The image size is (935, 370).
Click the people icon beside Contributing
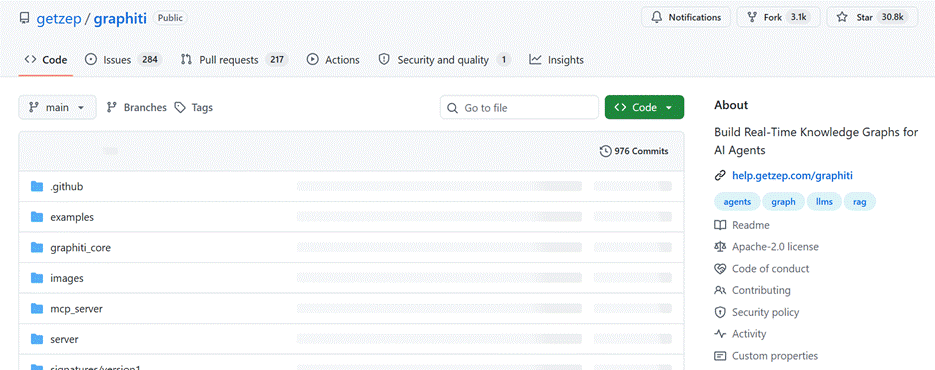[x=720, y=290]
